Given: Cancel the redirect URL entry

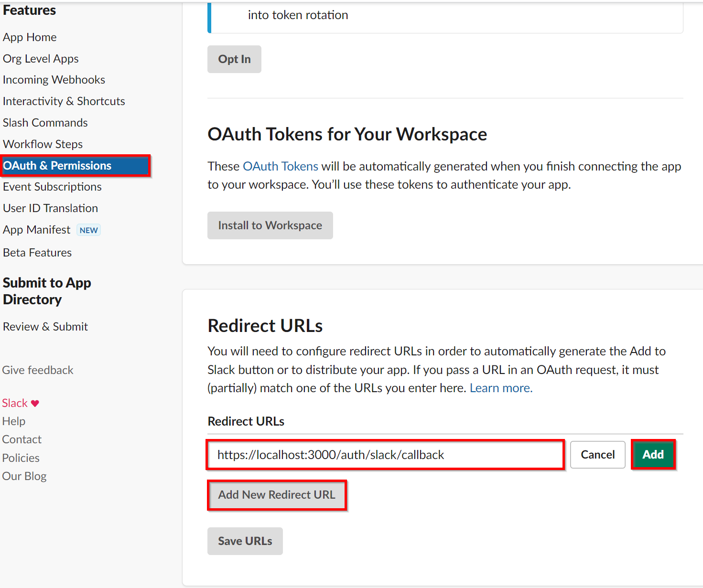Looking at the screenshot, I should coord(597,455).
